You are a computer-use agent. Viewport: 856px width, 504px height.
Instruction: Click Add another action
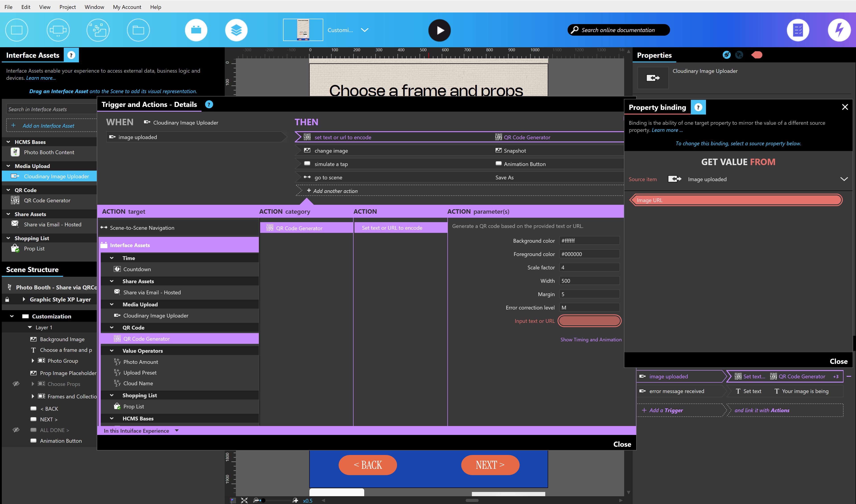pyautogui.click(x=335, y=191)
